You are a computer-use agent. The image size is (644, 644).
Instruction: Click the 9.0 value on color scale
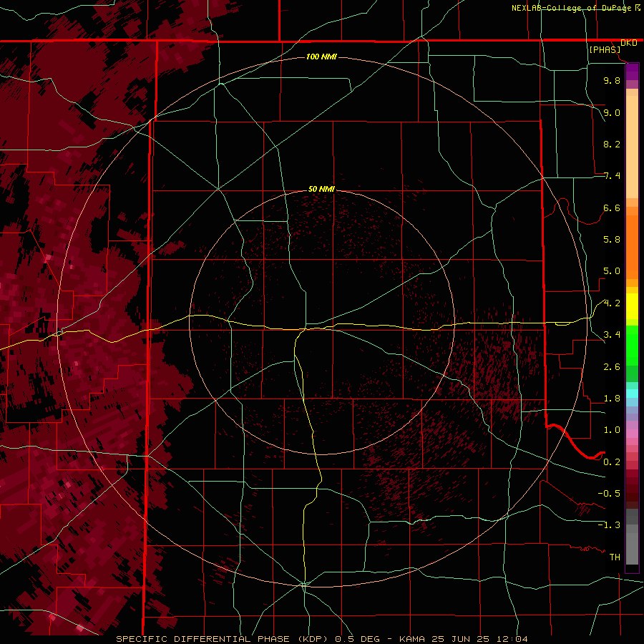coord(612,112)
